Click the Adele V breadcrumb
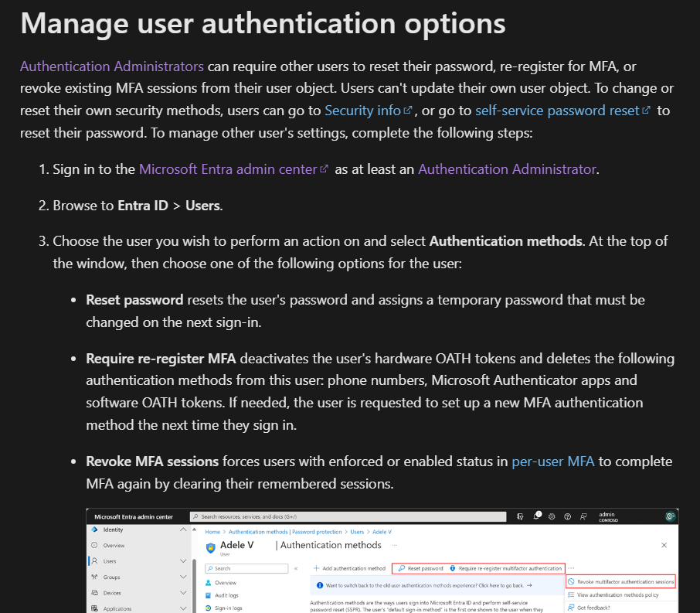This screenshot has height=613, width=700. click(382, 532)
